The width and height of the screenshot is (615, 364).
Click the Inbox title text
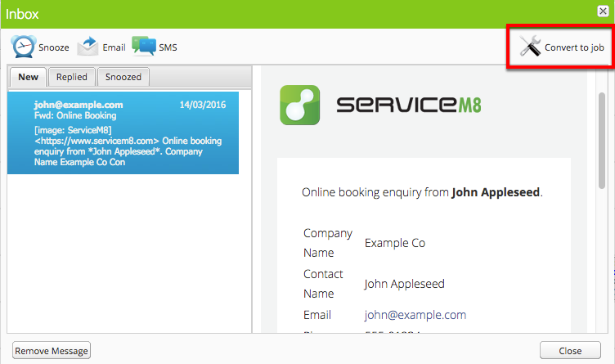click(x=22, y=14)
